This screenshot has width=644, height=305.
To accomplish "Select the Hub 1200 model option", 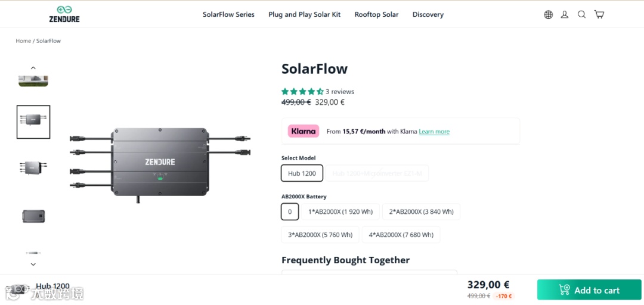I will (302, 173).
